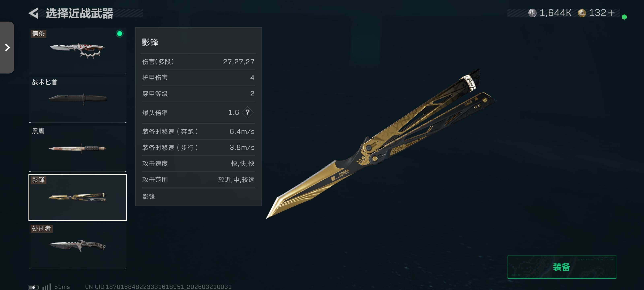
Task: Click the battery charging status icon
Action: tap(33, 287)
